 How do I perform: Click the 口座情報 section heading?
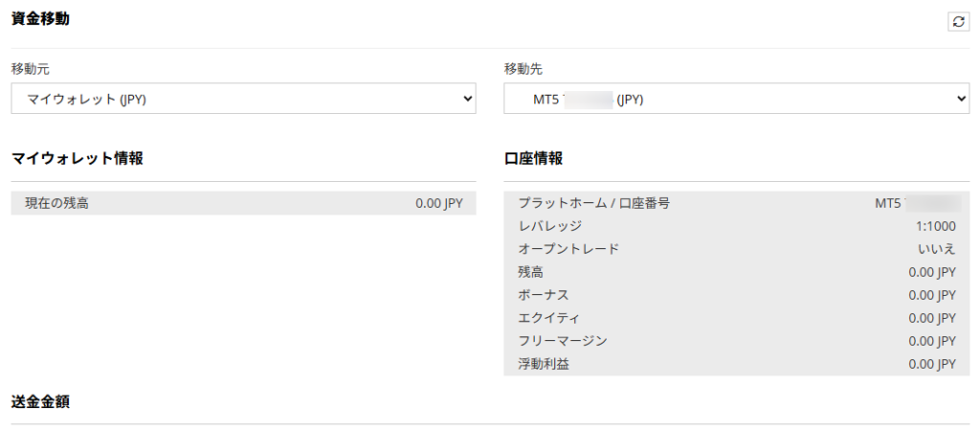(x=533, y=158)
